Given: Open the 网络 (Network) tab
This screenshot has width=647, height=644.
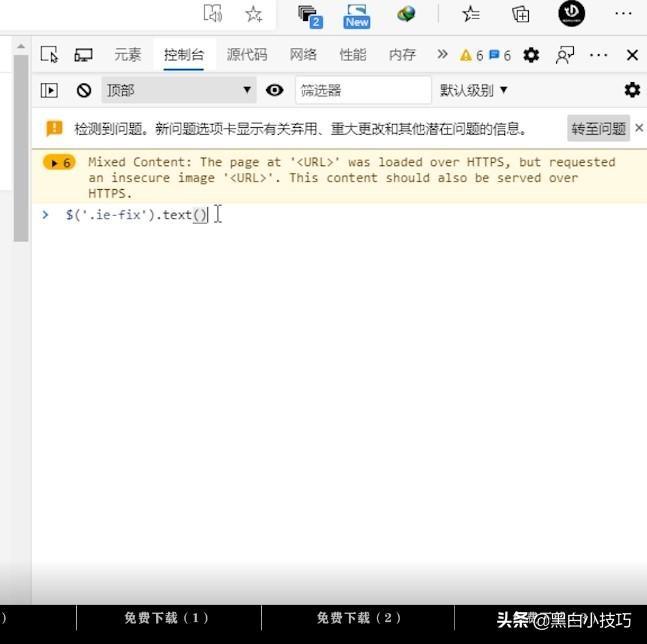Looking at the screenshot, I should 303,55.
